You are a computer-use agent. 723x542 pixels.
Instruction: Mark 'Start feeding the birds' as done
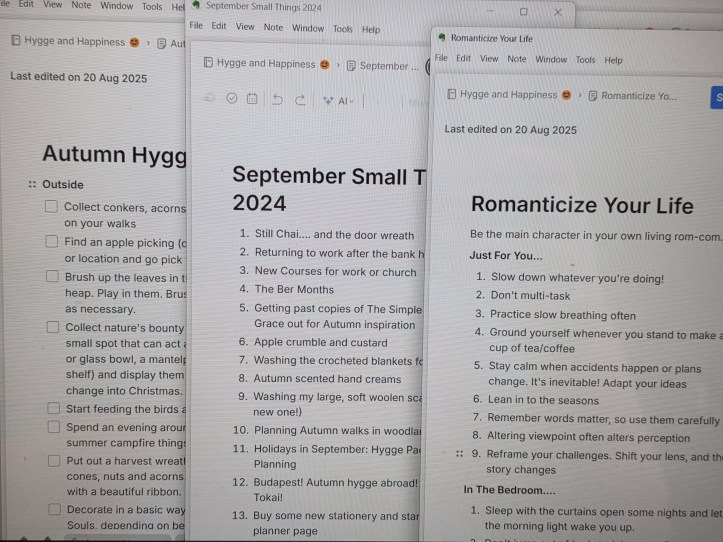(x=51, y=408)
